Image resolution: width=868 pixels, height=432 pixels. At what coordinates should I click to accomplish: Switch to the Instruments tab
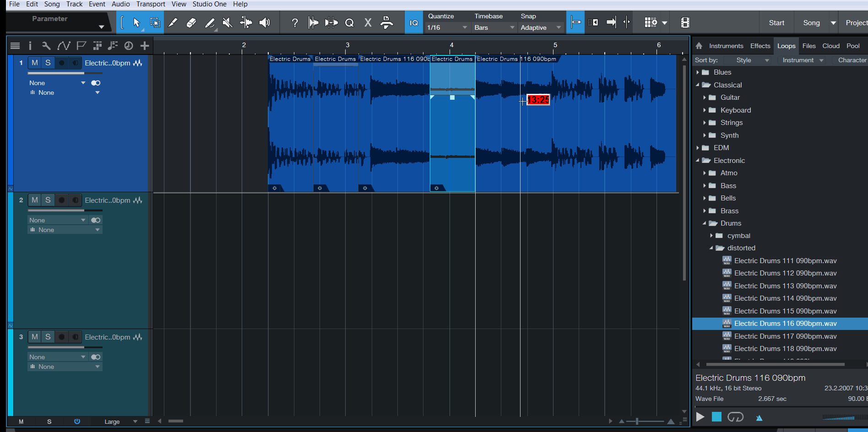point(726,46)
